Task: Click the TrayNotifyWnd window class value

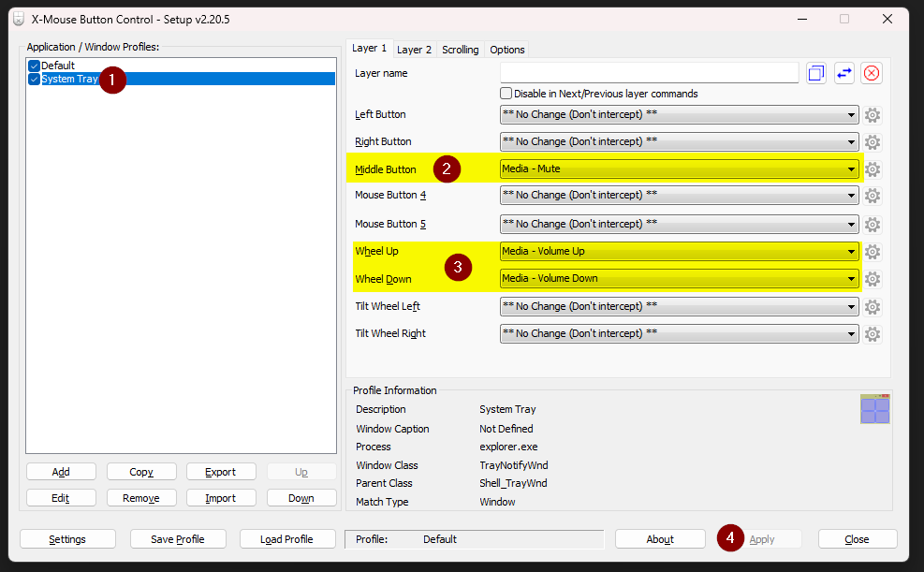Action: 514,465
